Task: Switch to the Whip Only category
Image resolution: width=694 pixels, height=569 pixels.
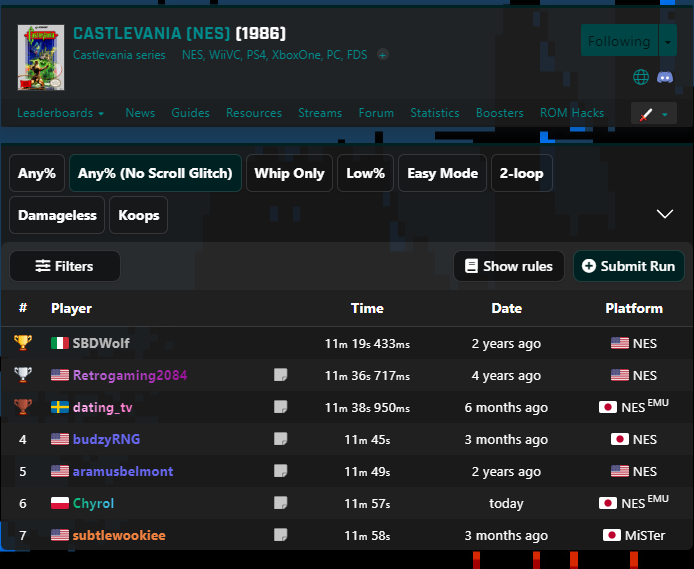Action: point(289,173)
